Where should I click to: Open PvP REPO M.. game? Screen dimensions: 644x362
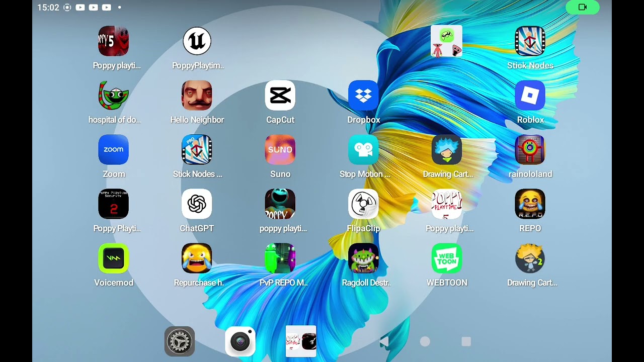280,258
